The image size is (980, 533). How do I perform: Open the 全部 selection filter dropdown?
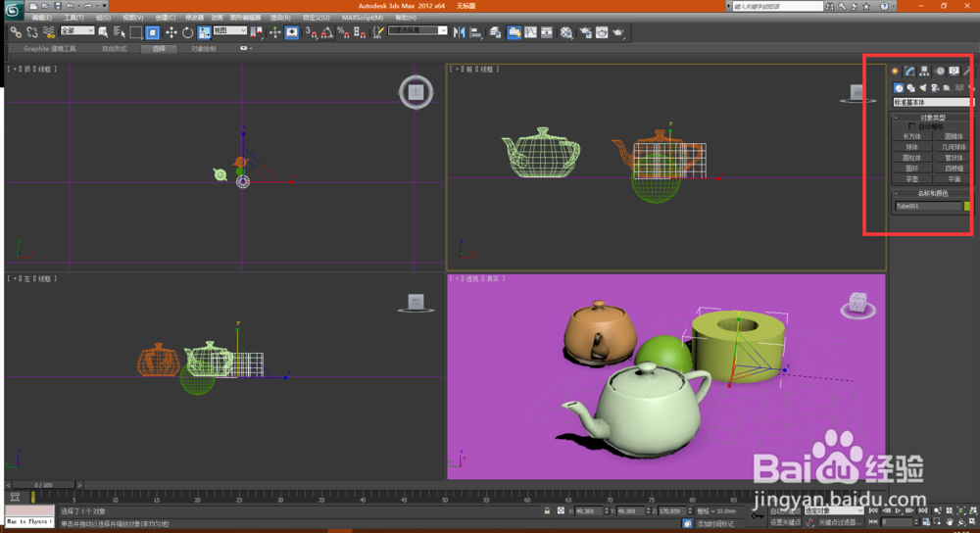click(77, 31)
